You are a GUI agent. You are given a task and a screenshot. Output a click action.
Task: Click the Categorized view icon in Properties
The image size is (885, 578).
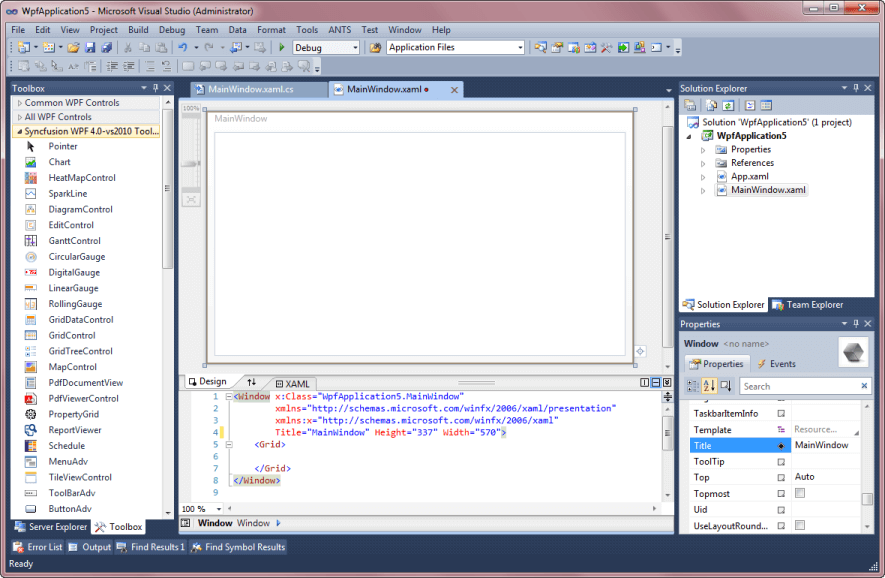(693, 386)
